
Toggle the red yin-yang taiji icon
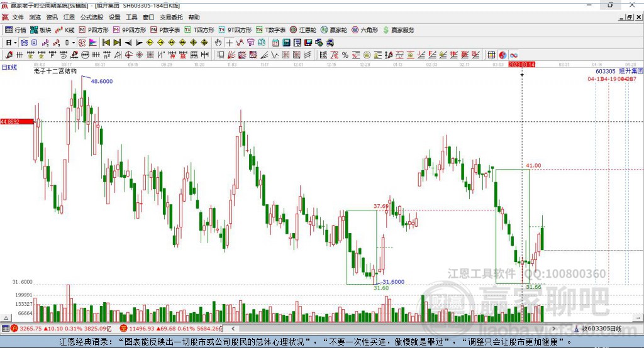502,55
